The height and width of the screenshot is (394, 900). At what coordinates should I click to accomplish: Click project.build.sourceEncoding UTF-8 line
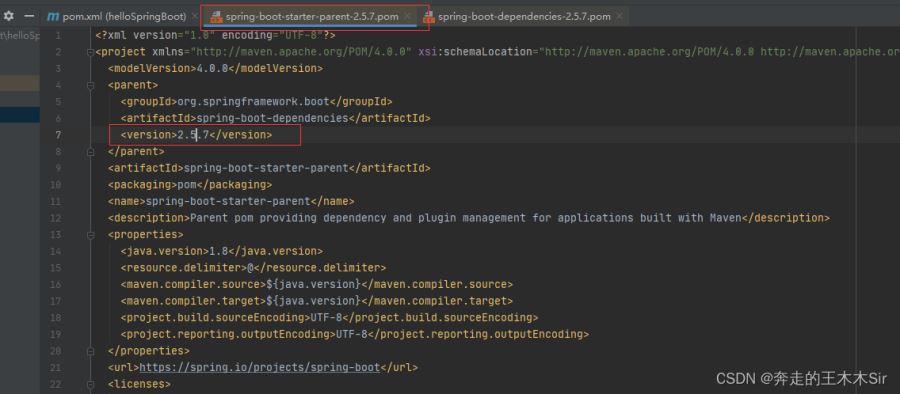pos(329,318)
